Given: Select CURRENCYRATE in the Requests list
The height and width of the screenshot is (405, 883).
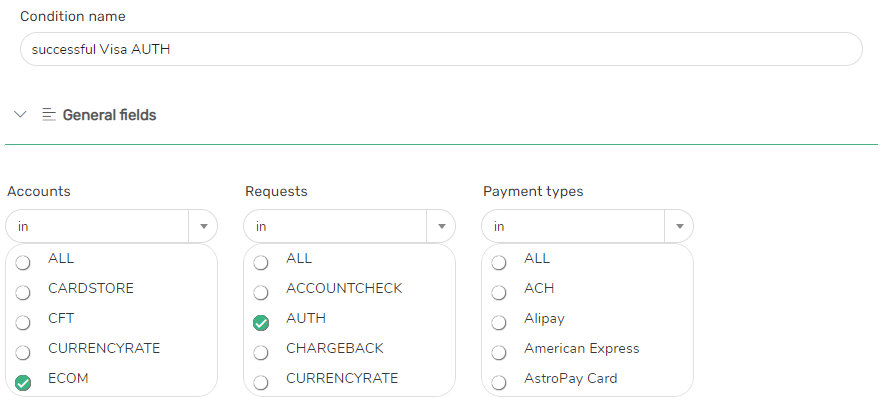Looking at the screenshot, I should coord(261,382).
